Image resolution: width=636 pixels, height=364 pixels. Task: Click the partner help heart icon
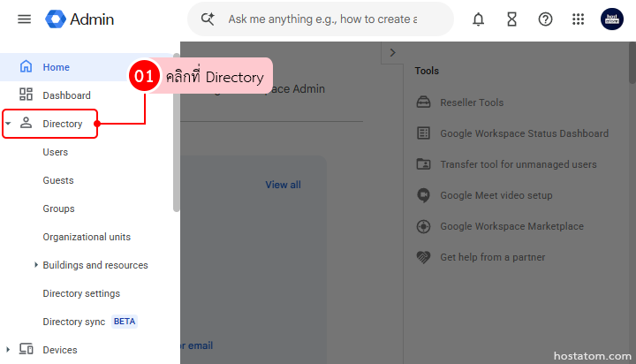point(423,257)
